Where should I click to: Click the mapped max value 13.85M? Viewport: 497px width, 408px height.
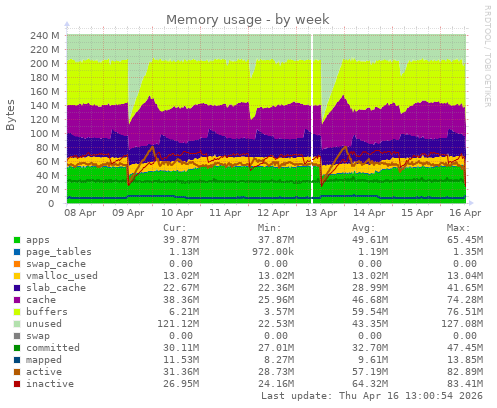465,360
